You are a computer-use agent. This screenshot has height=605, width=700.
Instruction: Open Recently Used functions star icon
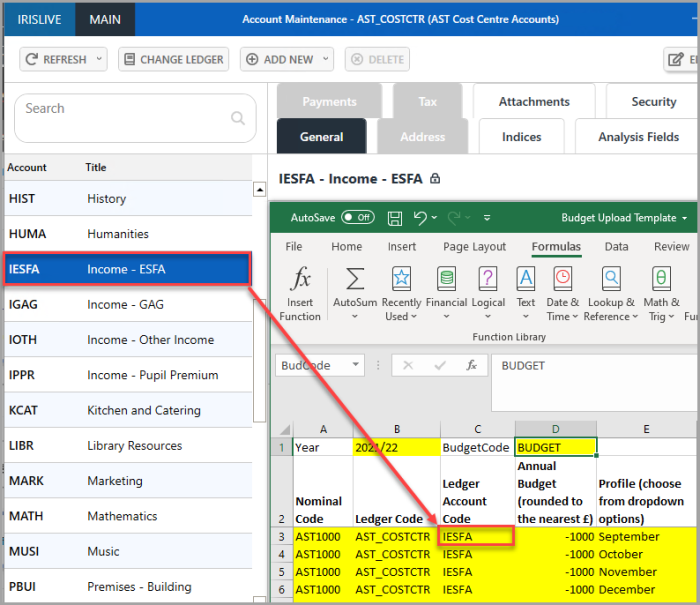pyautogui.click(x=401, y=279)
